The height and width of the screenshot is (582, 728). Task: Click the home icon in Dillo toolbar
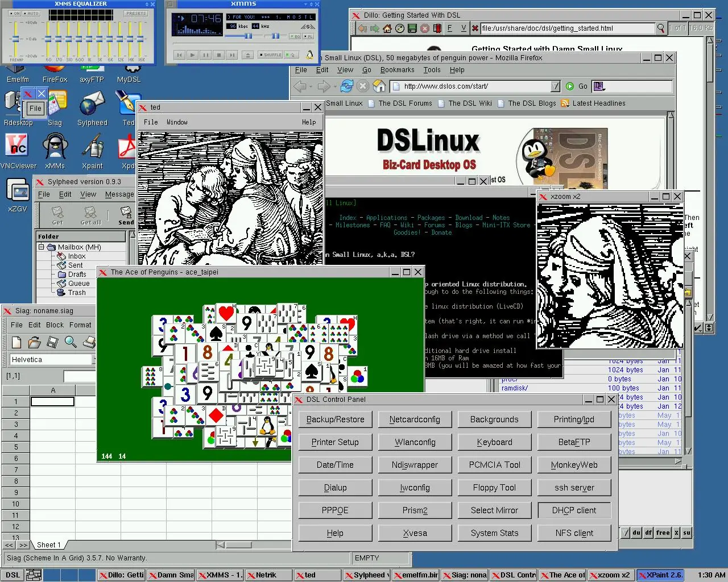pos(387,28)
